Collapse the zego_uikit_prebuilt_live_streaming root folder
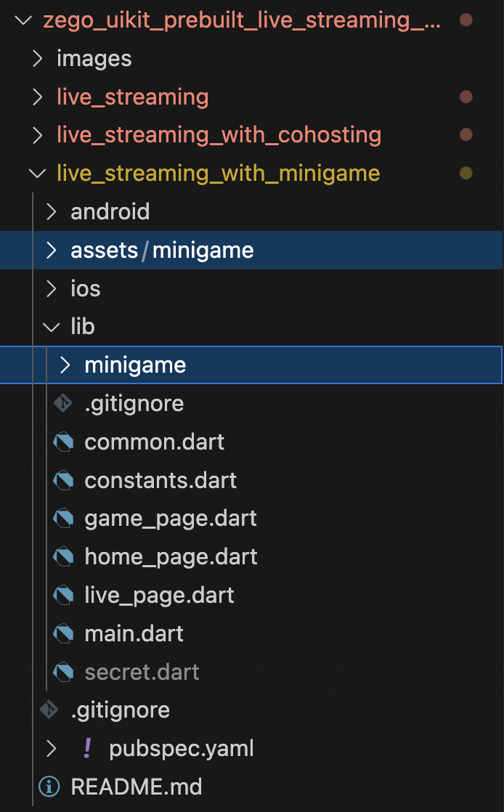This screenshot has width=504, height=812. [x=23, y=20]
